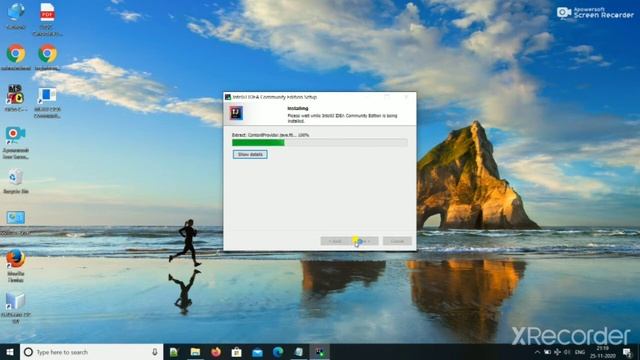Open the documents app icon next to Edge
The width and height of the screenshot is (640, 360).
[299, 352]
